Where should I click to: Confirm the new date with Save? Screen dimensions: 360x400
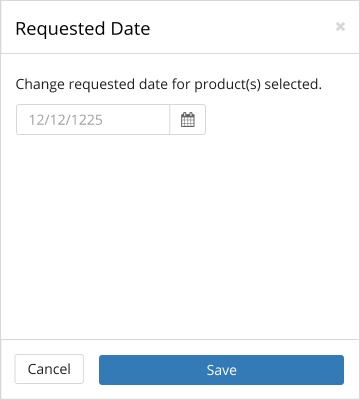click(x=221, y=370)
